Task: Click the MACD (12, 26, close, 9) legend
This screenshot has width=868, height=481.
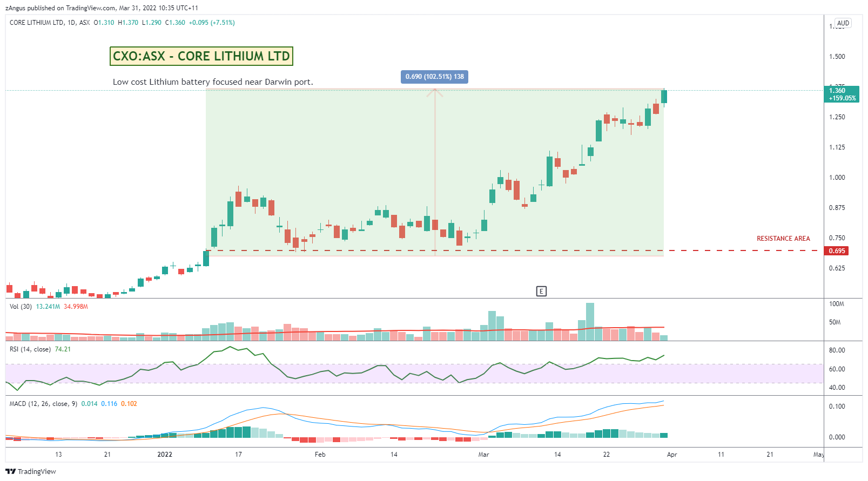Action: [44, 404]
